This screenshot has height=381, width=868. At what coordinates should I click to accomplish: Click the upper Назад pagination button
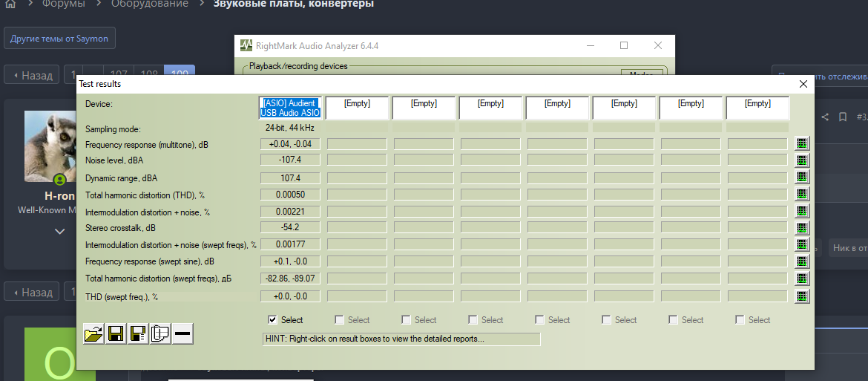coord(32,75)
